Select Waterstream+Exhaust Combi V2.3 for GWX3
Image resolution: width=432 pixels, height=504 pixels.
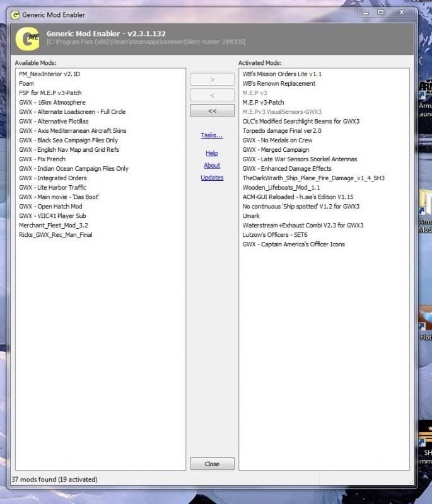pos(303,226)
